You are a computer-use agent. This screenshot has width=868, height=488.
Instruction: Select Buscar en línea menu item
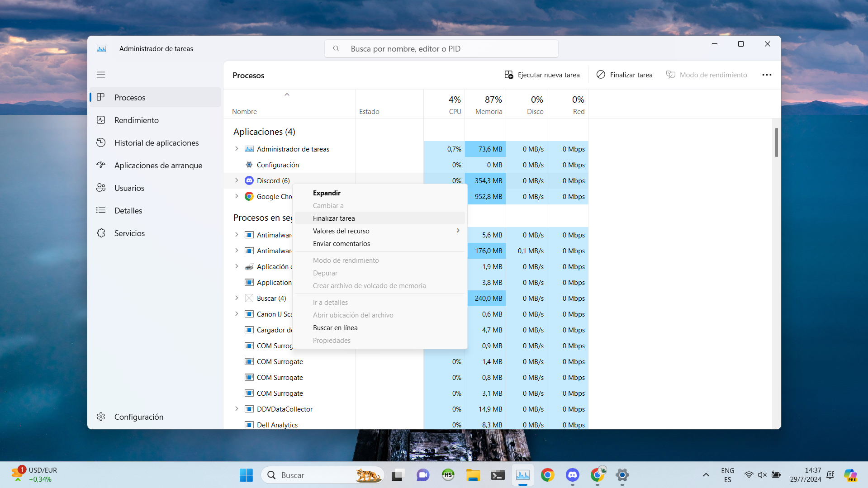(380, 327)
